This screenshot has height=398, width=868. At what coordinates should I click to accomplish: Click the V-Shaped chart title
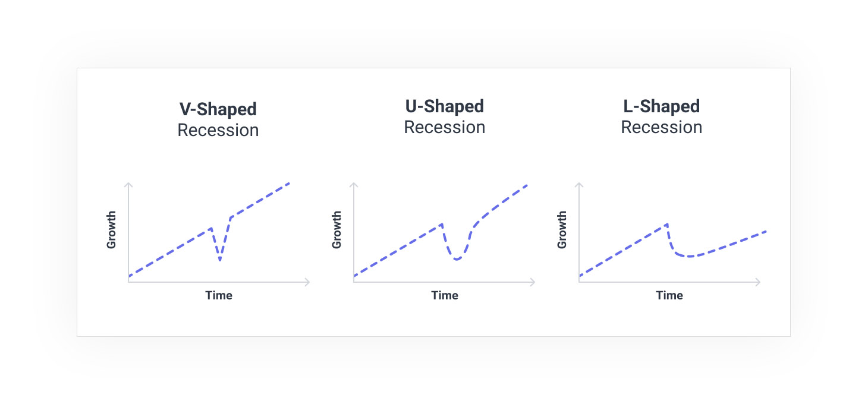[218, 109]
